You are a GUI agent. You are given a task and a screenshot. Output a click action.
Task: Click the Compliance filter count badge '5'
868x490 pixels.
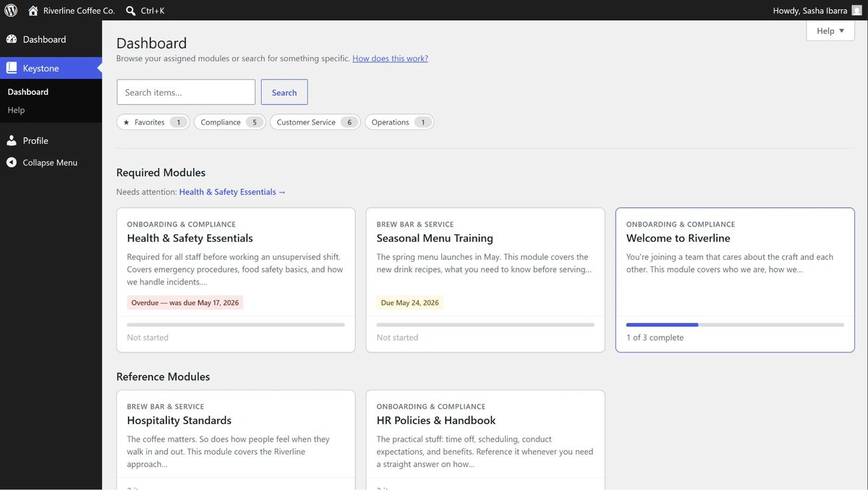[255, 122]
